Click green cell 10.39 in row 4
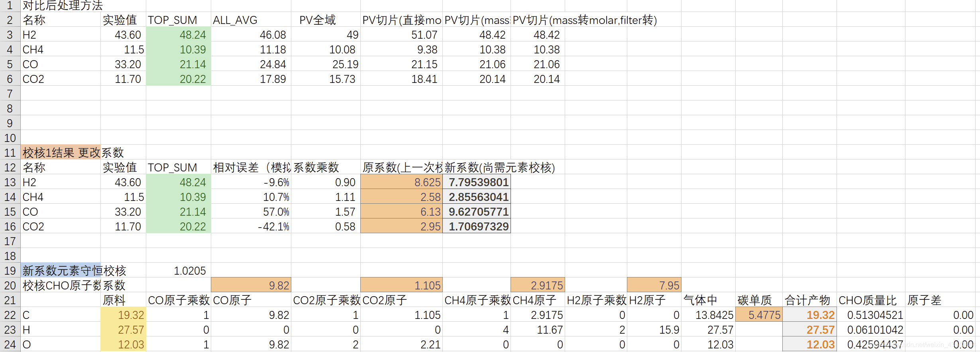 click(179, 49)
